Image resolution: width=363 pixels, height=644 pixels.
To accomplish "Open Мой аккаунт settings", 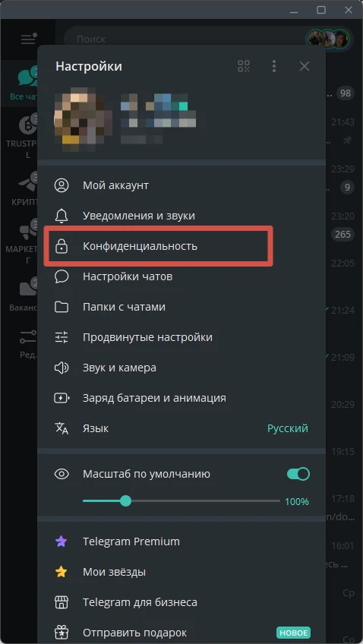I will pos(181,185).
